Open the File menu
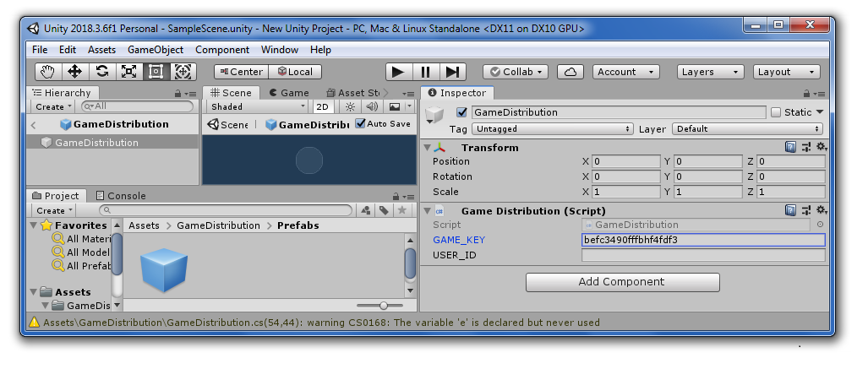 click(40, 50)
